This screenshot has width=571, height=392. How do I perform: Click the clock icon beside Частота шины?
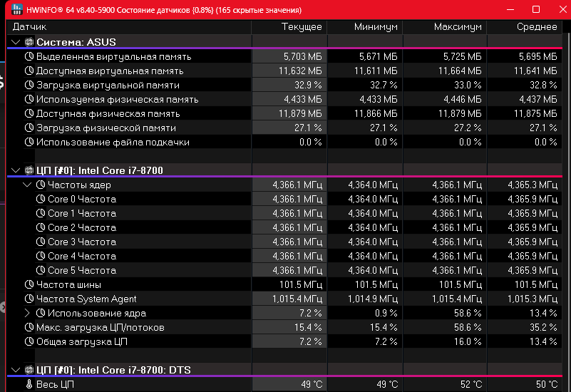(29, 284)
